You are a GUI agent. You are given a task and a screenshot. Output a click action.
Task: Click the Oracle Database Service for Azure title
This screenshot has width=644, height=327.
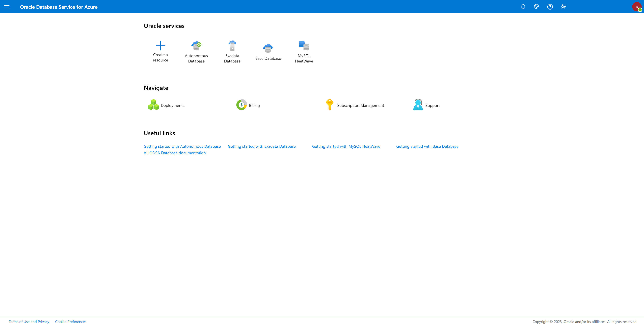click(59, 7)
